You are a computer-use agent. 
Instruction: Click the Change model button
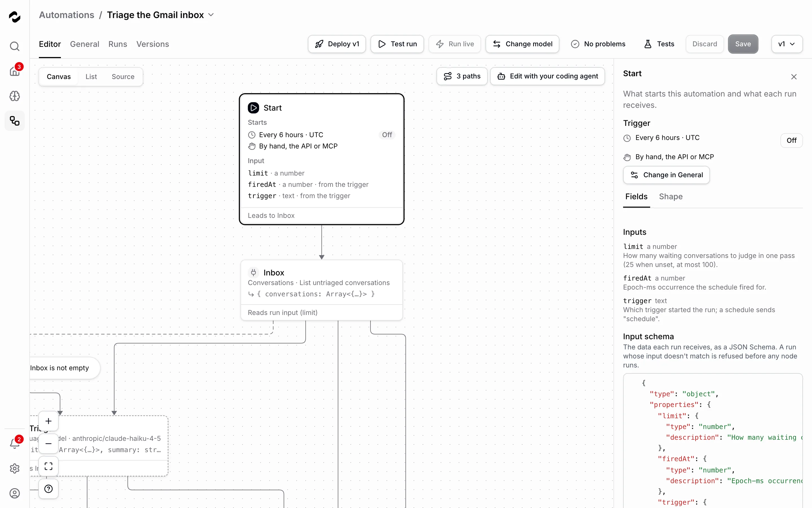click(x=522, y=44)
